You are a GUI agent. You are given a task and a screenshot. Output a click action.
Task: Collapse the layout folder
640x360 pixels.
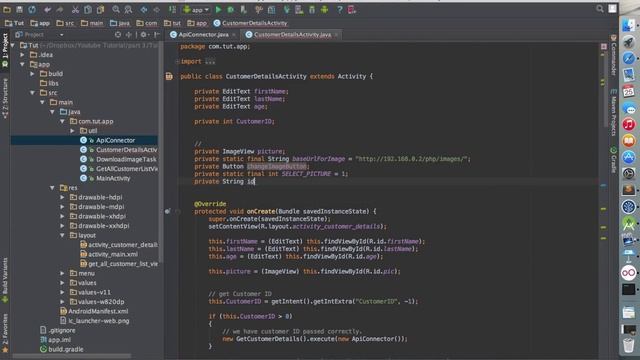pyautogui.click(x=62, y=235)
